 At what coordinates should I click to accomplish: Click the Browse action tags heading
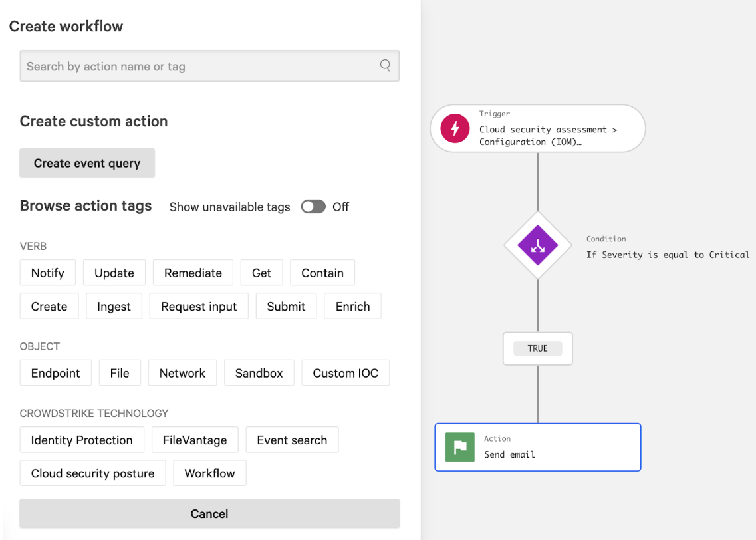click(x=86, y=206)
